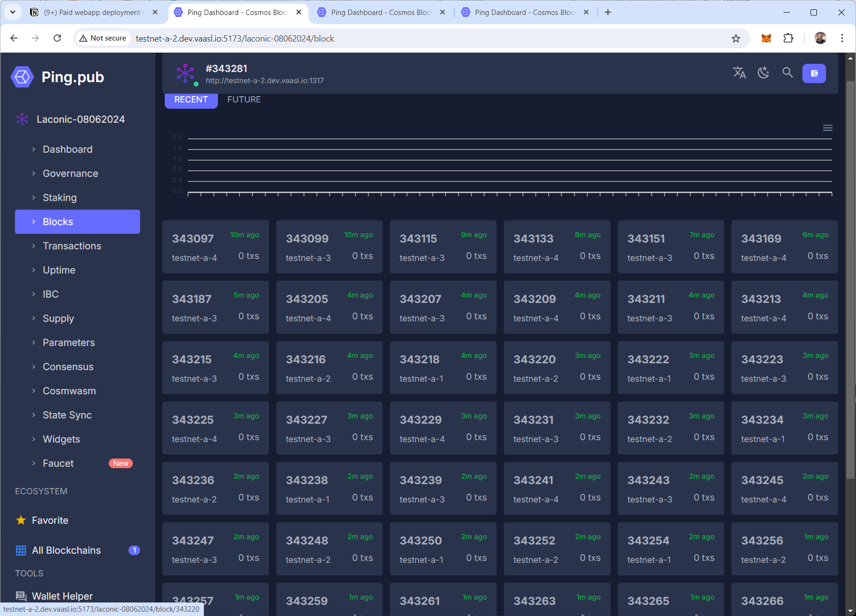This screenshot has width=856, height=616.
Task: Switch to the FUTURE tab
Action: tap(244, 100)
